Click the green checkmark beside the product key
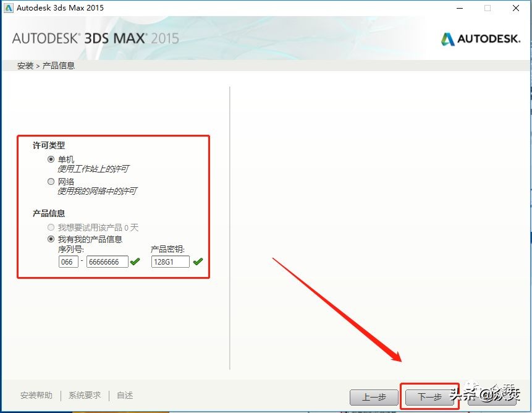The image size is (532, 413). 198,262
